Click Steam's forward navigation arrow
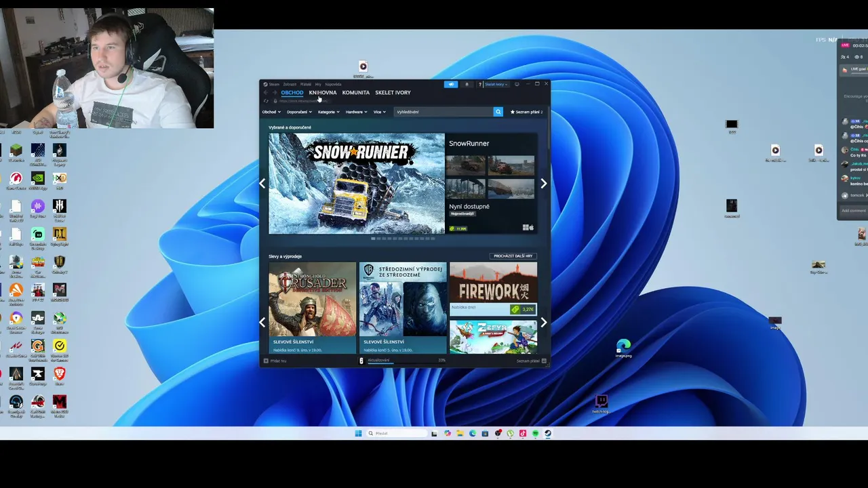The height and width of the screenshot is (488, 868). pyautogui.click(x=275, y=92)
